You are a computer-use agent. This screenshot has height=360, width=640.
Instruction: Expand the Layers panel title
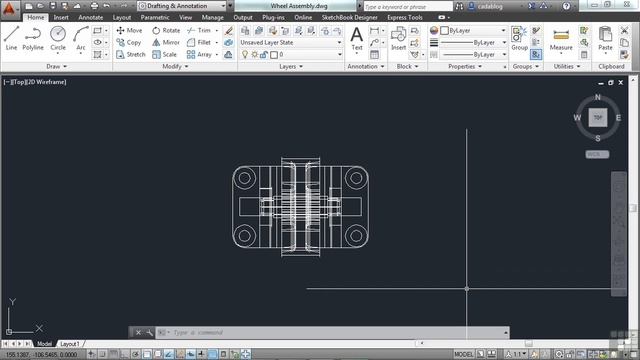tap(291, 66)
